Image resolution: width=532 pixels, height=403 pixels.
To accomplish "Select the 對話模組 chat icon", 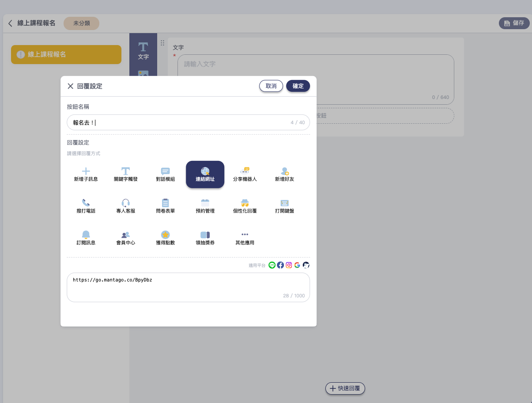I will coord(165,171).
